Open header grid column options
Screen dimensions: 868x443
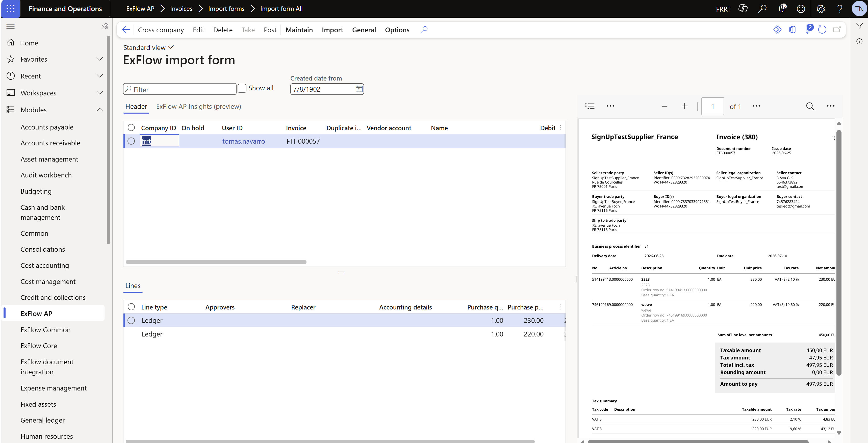point(560,128)
